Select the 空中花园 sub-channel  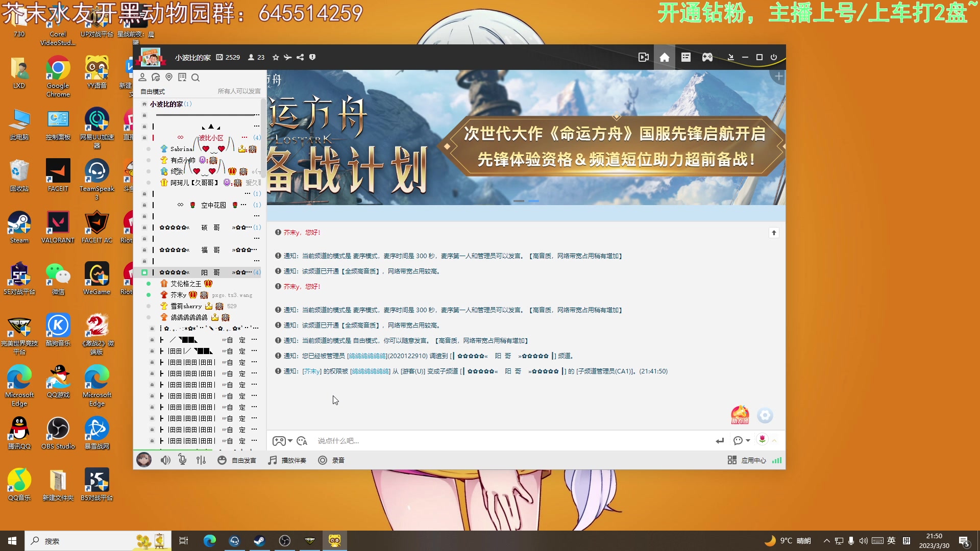tap(213, 205)
